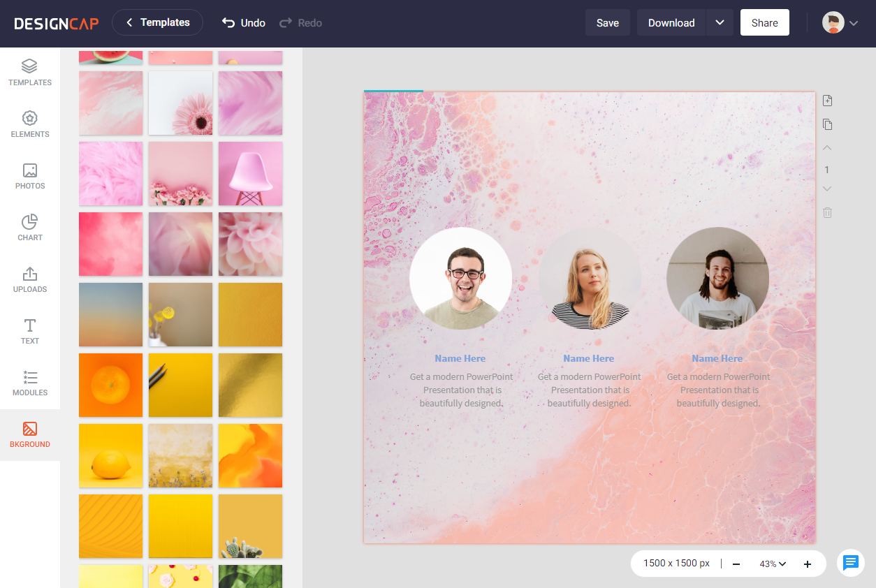Screen dimensions: 876x588
Task: Open the Chart sidebar tab
Action: (30, 228)
